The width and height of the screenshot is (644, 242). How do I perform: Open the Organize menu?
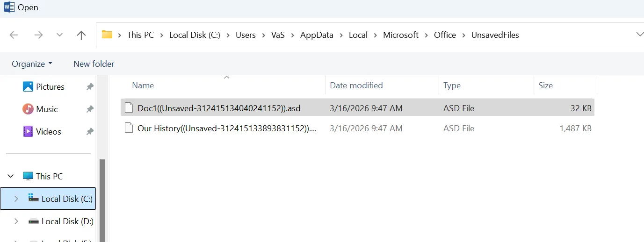tap(32, 64)
